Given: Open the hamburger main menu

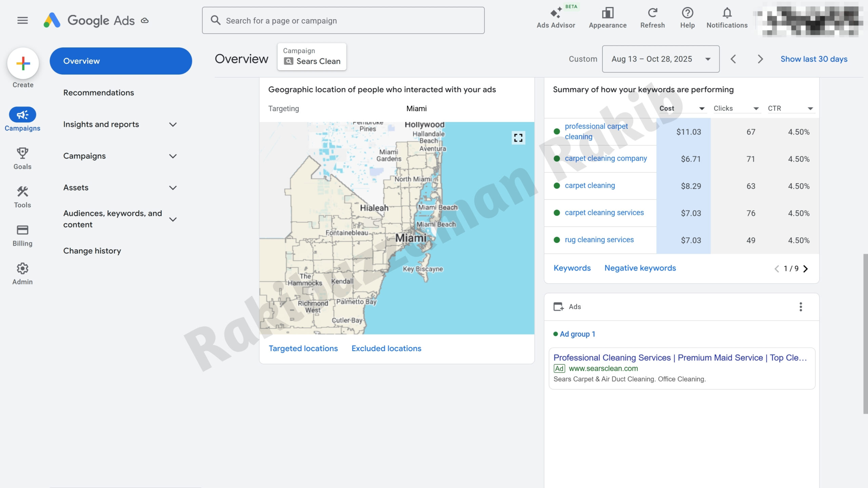Looking at the screenshot, I should [x=22, y=20].
